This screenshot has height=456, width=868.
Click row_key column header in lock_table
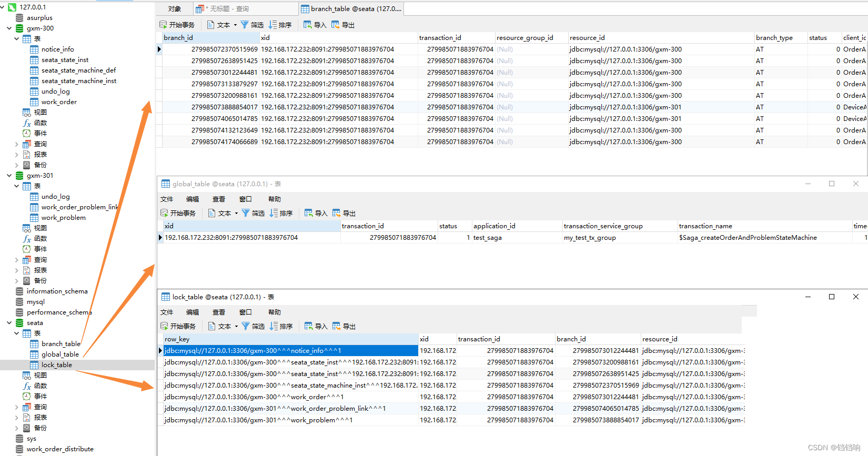tap(291, 339)
